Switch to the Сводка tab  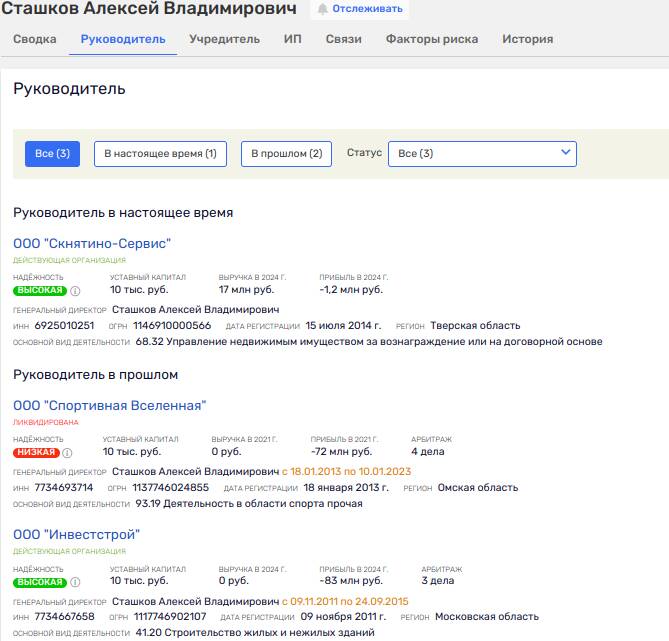(x=35, y=39)
